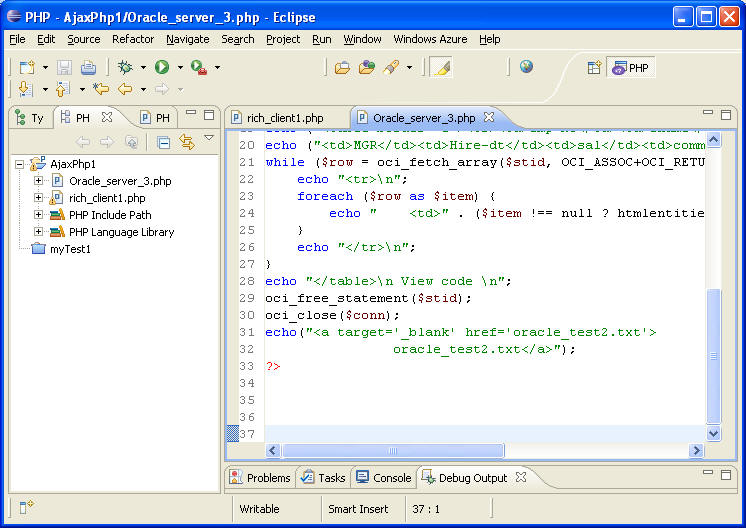Click the Back navigation yellow arrow
746x528 pixels.
pyautogui.click(x=125, y=89)
